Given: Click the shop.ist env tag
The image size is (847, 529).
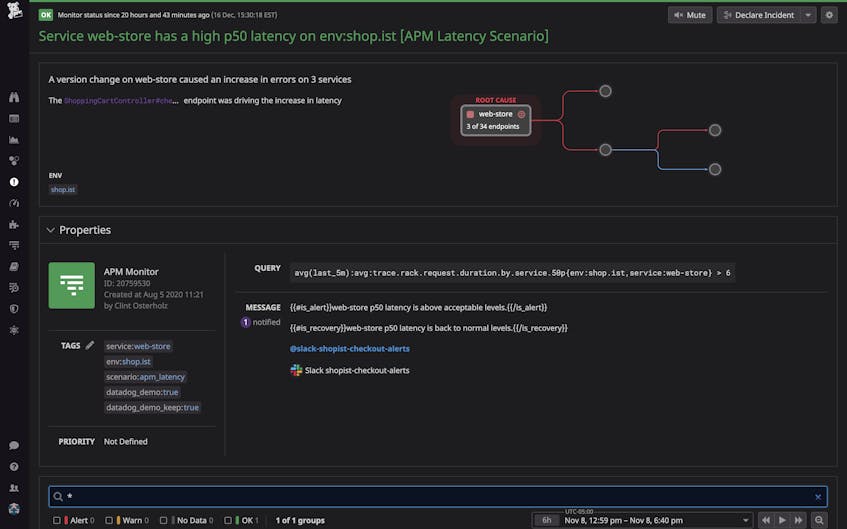Looking at the screenshot, I should coord(63,189).
